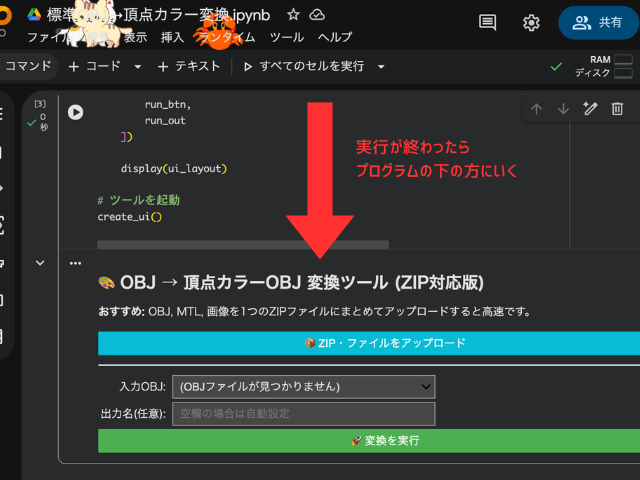
Task: Open Colab settings gear
Action: 531,22
